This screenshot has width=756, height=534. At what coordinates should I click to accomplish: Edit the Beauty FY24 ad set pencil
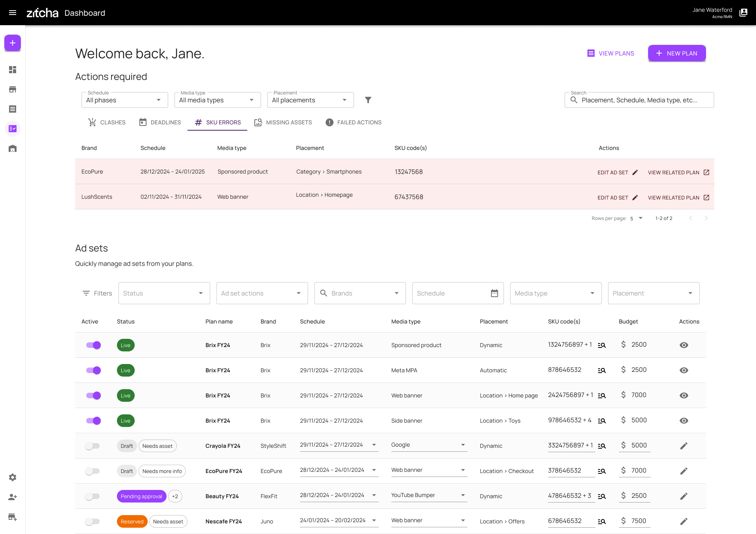684,496
